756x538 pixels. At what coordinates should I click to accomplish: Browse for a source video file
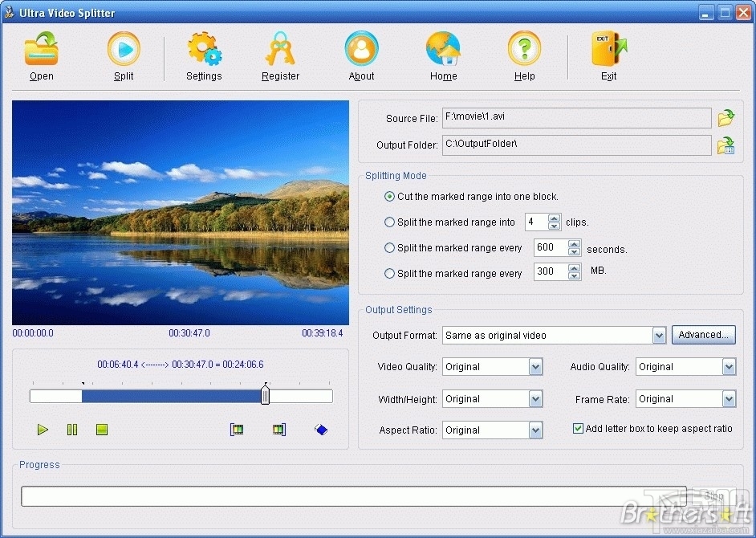726,117
